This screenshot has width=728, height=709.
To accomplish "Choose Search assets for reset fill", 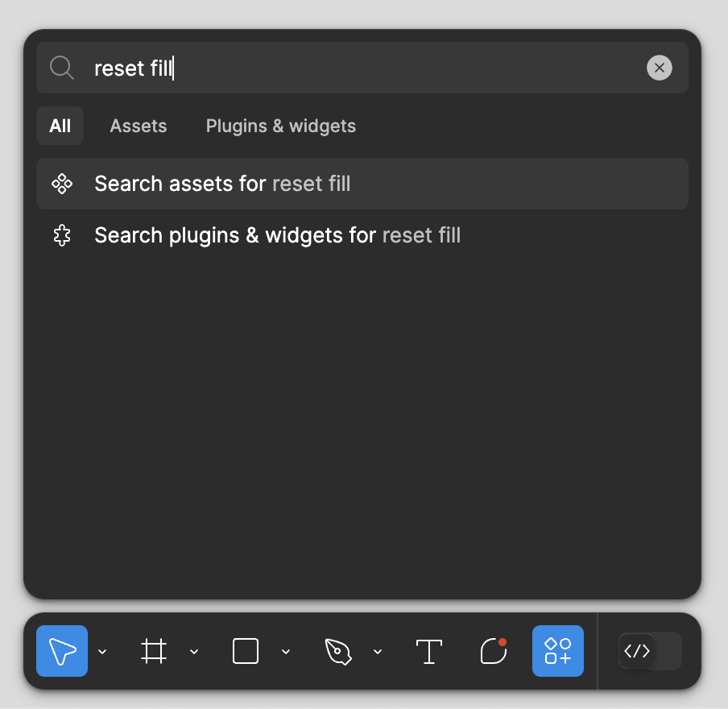I will click(362, 184).
